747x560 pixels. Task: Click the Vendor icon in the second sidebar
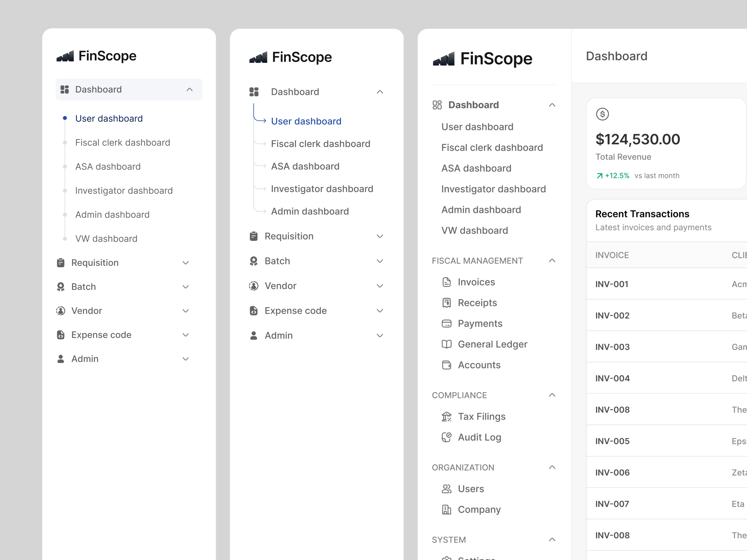[x=254, y=286]
